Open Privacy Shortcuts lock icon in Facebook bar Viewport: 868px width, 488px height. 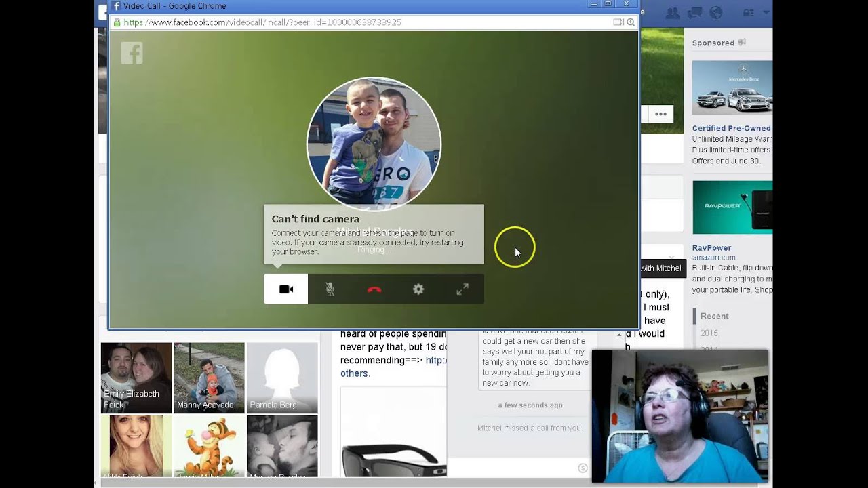(x=749, y=13)
